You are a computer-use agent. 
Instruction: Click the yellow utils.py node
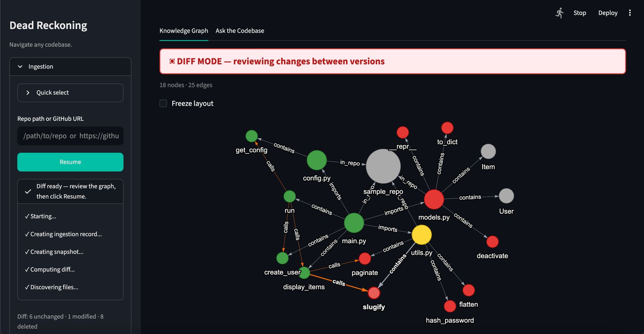422,235
